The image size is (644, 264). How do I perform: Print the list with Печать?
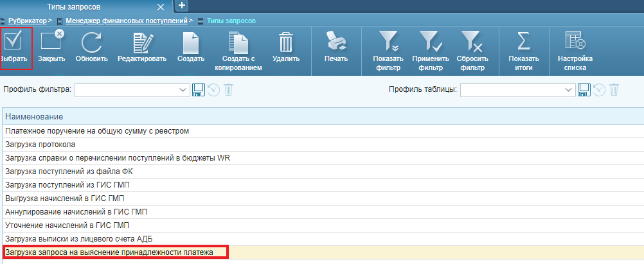[x=336, y=42]
